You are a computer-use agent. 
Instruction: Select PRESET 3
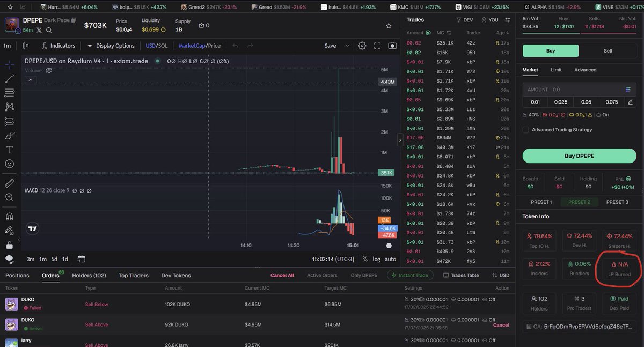617,202
